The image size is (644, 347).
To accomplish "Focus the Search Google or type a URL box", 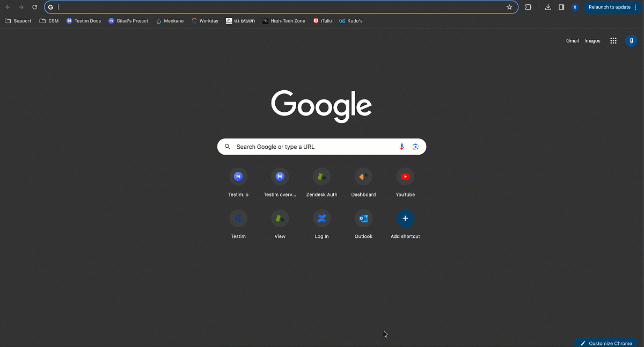I will pyautogui.click(x=321, y=147).
